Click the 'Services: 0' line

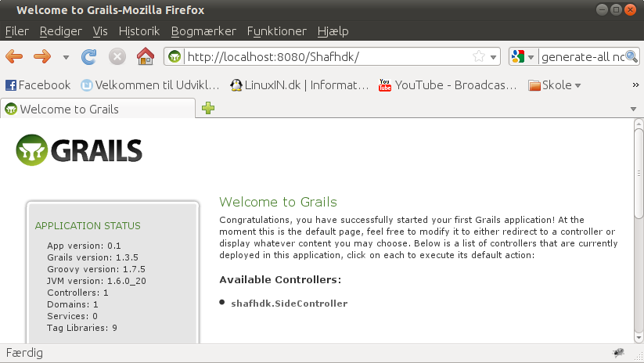(x=72, y=316)
